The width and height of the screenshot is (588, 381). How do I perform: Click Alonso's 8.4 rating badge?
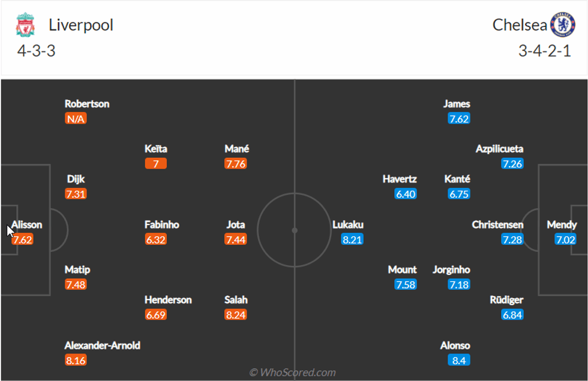(x=458, y=361)
